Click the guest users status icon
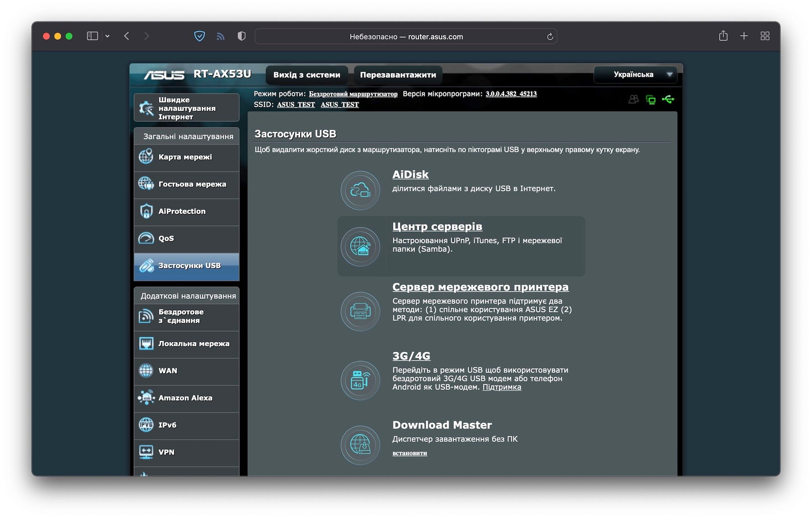This screenshot has width=812, height=518. (x=634, y=99)
